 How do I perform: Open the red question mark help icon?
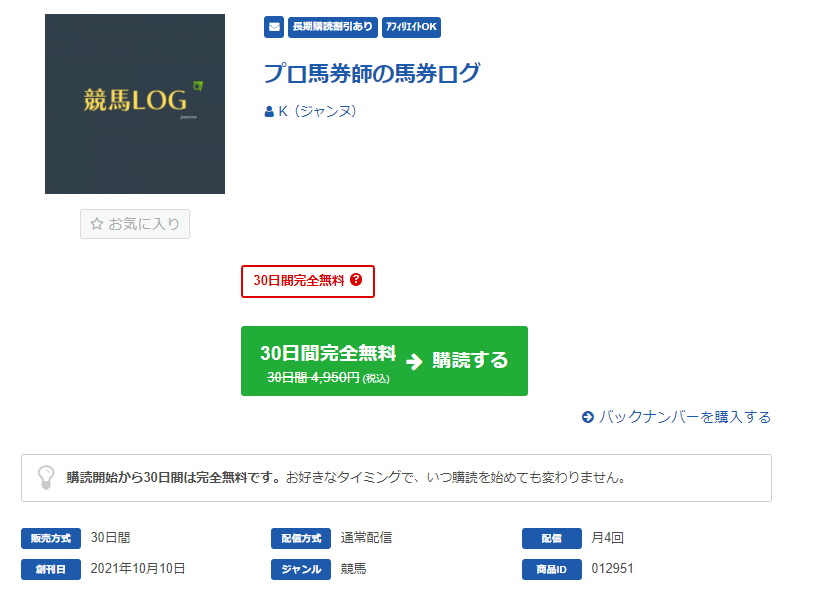356,281
